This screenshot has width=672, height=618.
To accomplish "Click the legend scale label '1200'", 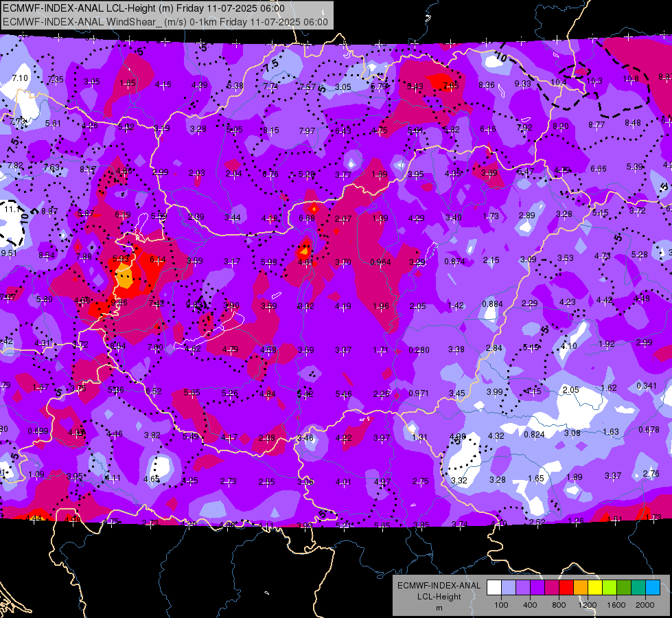I will click(x=587, y=605).
